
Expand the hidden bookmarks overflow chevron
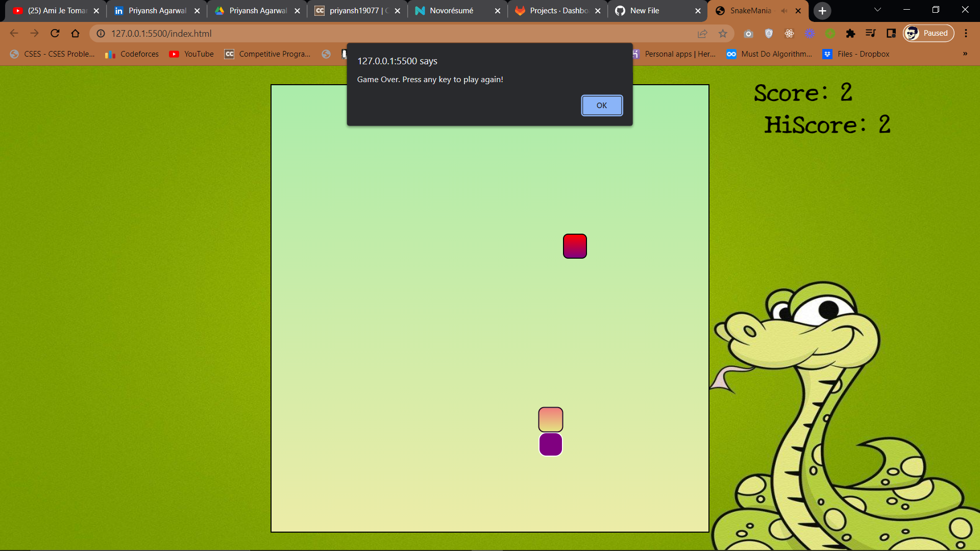(965, 54)
